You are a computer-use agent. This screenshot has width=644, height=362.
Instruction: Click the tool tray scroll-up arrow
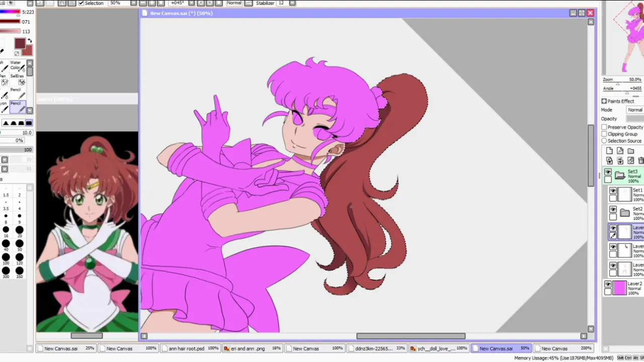pyautogui.click(x=30, y=63)
